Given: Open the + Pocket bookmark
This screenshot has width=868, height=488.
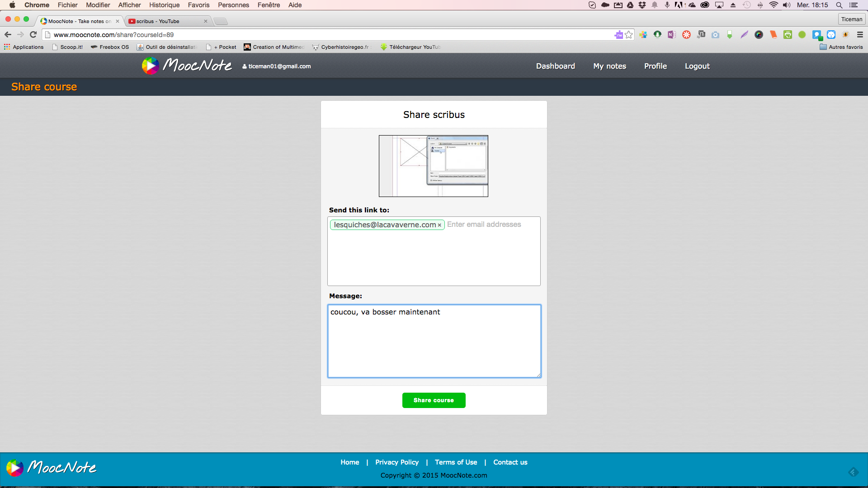Looking at the screenshot, I should click(221, 47).
